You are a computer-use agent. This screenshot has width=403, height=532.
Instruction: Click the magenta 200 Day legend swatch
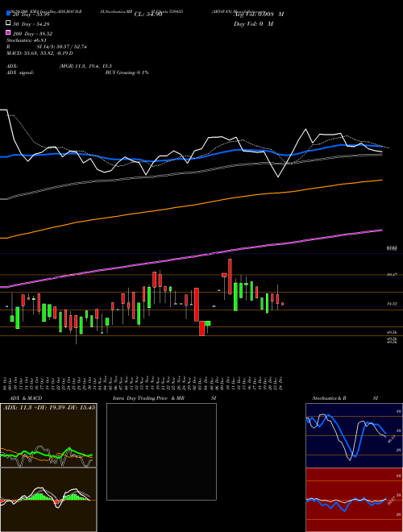click(8, 32)
